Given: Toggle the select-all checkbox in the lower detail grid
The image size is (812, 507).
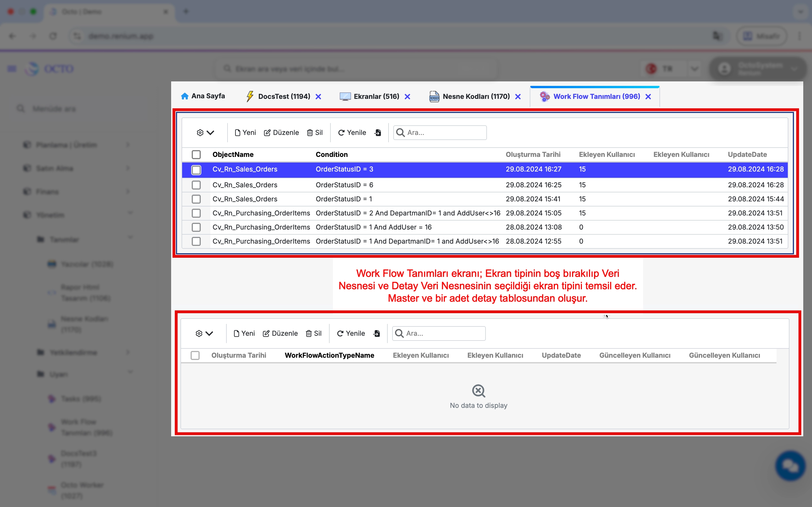Looking at the screenshot, I should point(195,355).
